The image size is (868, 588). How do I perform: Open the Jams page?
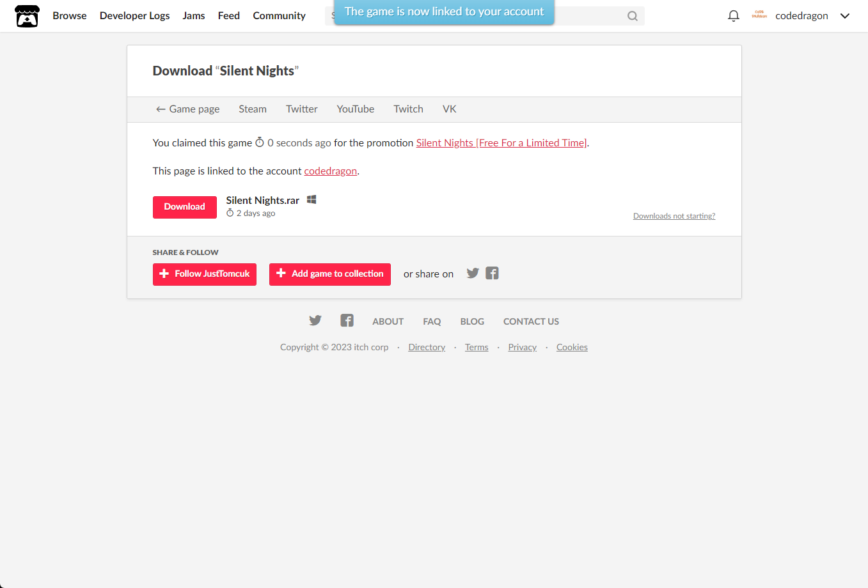coord(194,16)
